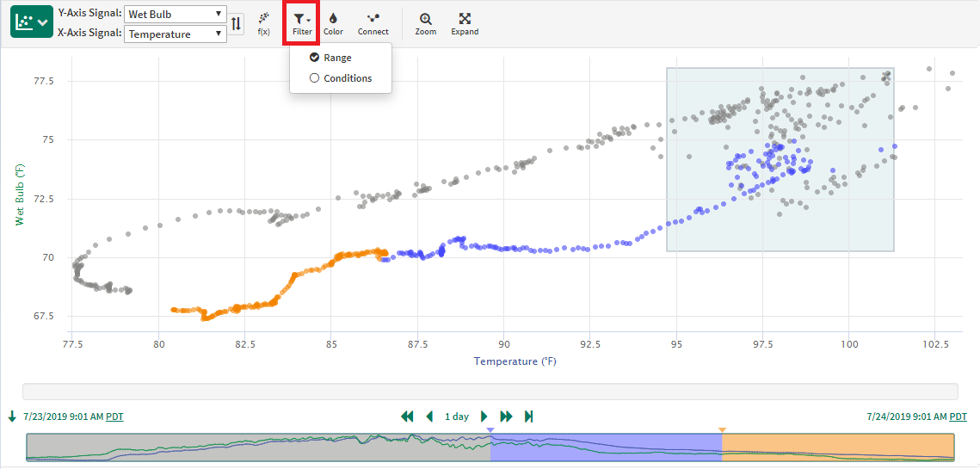The width and height of the screenshot is (980, 469).
Task: Click the start date 7/23/2019 9:01 AM
Action: pyautogui.click(x=64, y=417)
